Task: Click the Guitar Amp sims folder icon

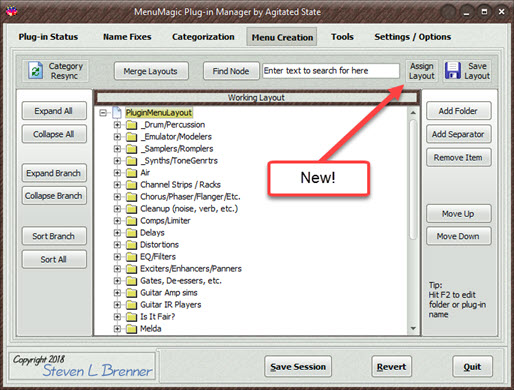Action: coord(131,293)
